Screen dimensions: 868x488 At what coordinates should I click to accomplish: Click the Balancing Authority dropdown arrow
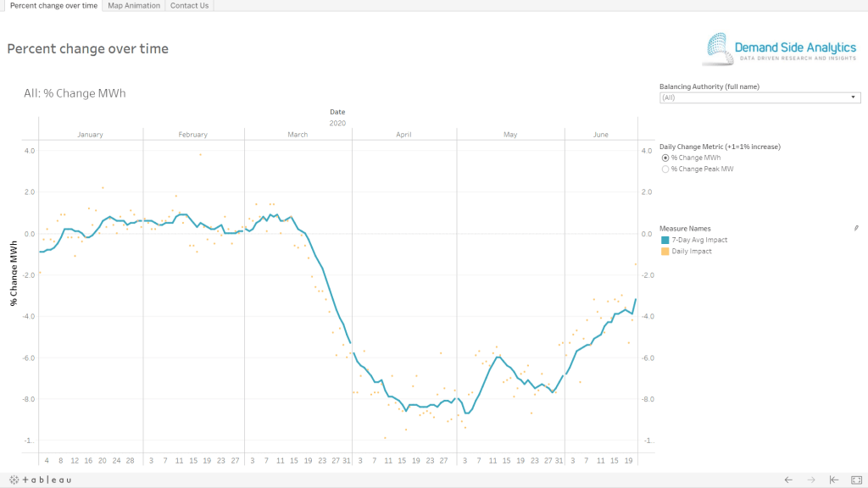coord(853,97)
